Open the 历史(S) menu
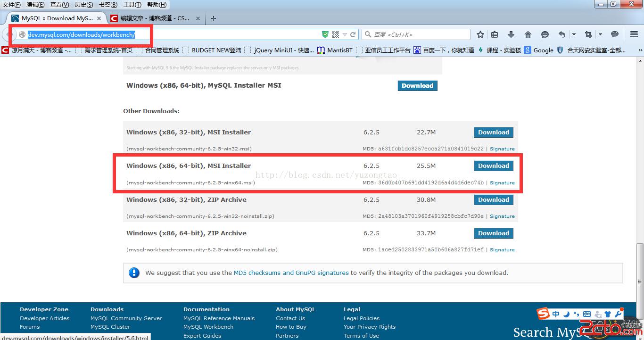 pyautogui.click(x=84, y=5)
